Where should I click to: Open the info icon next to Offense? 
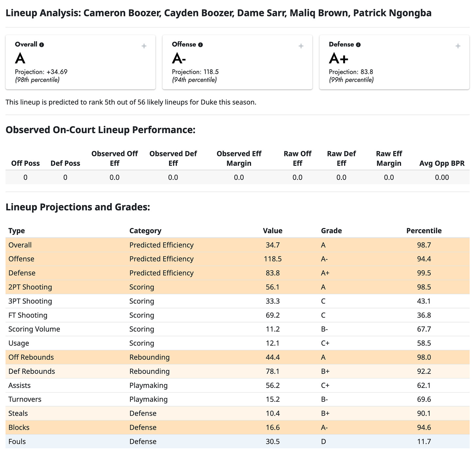coord(200,45)
